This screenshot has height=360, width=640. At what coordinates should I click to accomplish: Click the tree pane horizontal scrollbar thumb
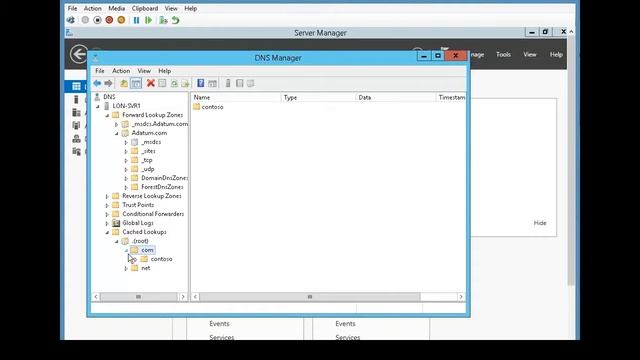[x=138, y=297]
